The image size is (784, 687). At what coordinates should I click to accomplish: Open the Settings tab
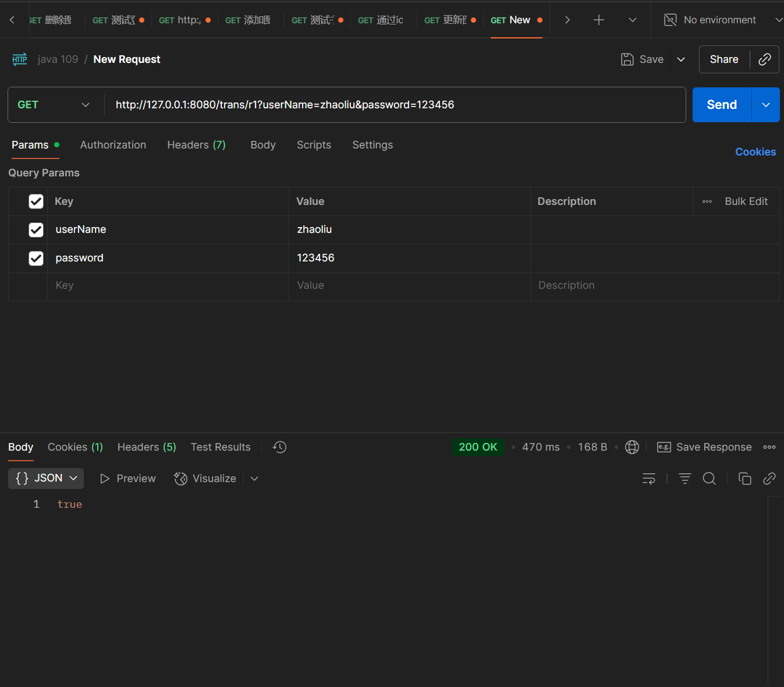click(x=373, y=145)
